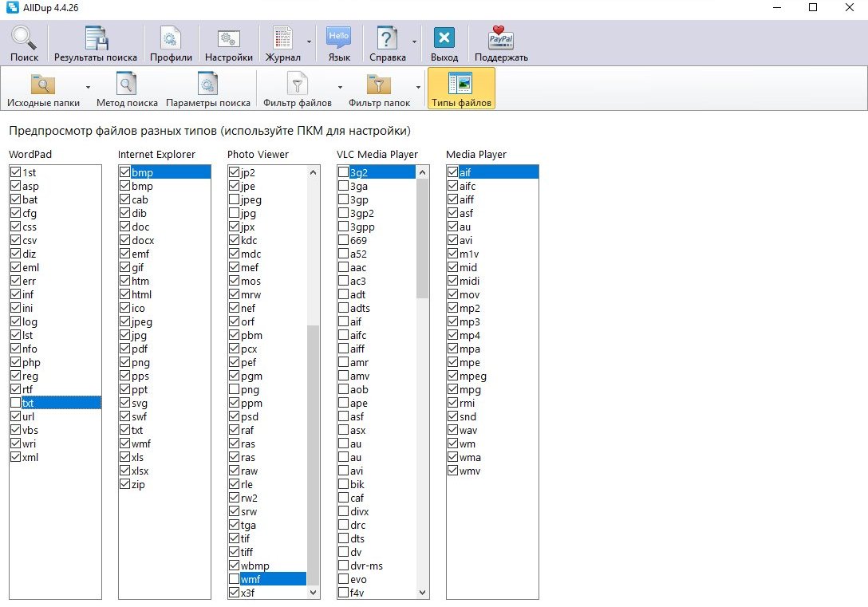Check the ape box in VLC list
Viewport: 868px width, 607px height.
pyautogui.click(x=343, y=403)
